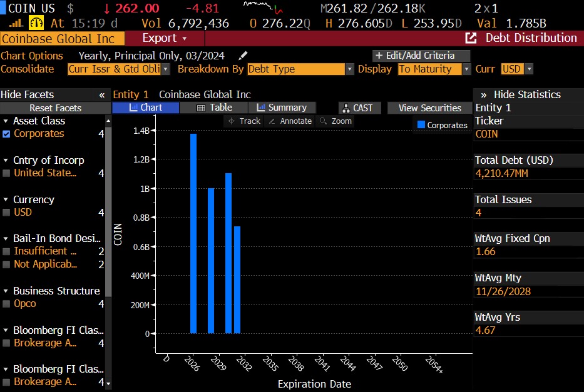This screenshot has width=584, height=392.
Task: Click the tallest blue bar at 2026
Action: point(193,234)
